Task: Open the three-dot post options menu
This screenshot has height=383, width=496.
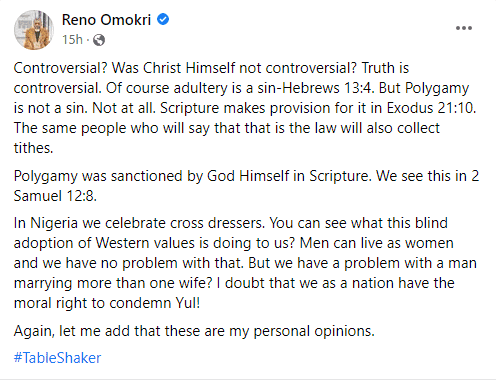Action: pyautogui.click(x=464, y=28)
